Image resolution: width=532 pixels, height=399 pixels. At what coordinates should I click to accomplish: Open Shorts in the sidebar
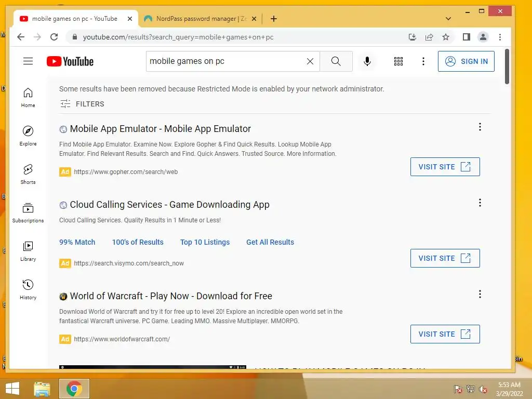pyautogui.click(x=28, y=175)
